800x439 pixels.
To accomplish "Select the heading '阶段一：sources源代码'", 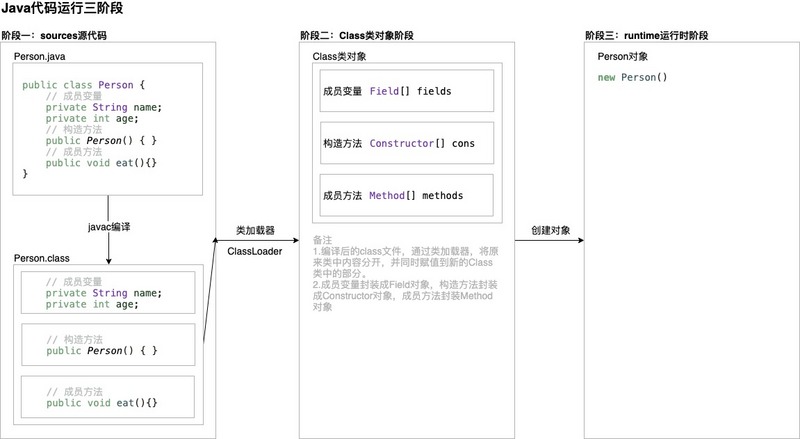I will pyautogui.click(x=54, y=35).
